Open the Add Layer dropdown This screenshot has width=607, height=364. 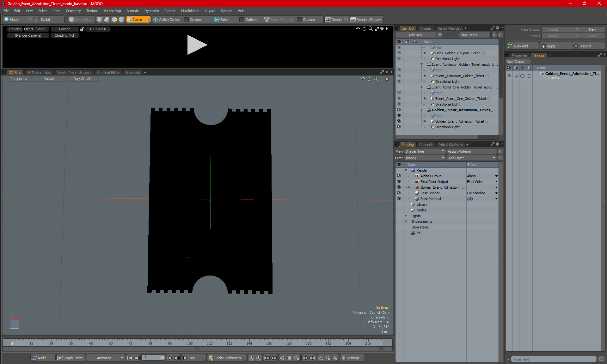coord(471,158)
